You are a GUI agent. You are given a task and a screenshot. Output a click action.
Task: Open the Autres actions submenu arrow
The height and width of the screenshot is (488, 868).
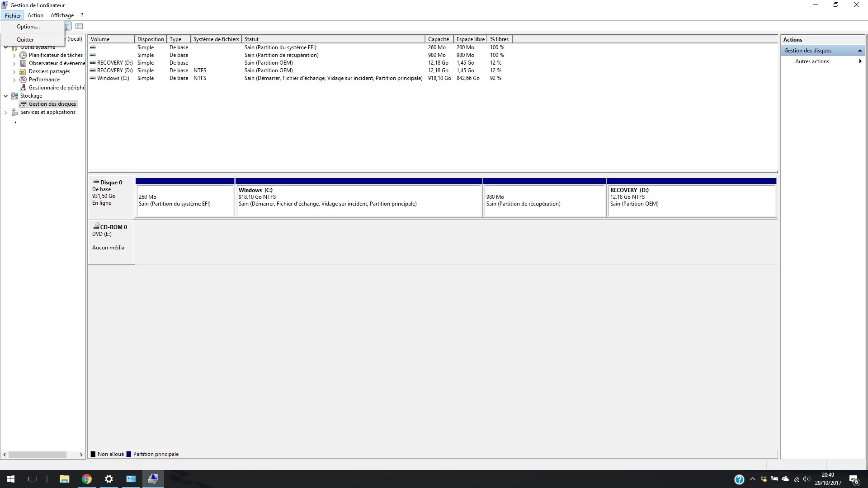click(x=860, y=61)
